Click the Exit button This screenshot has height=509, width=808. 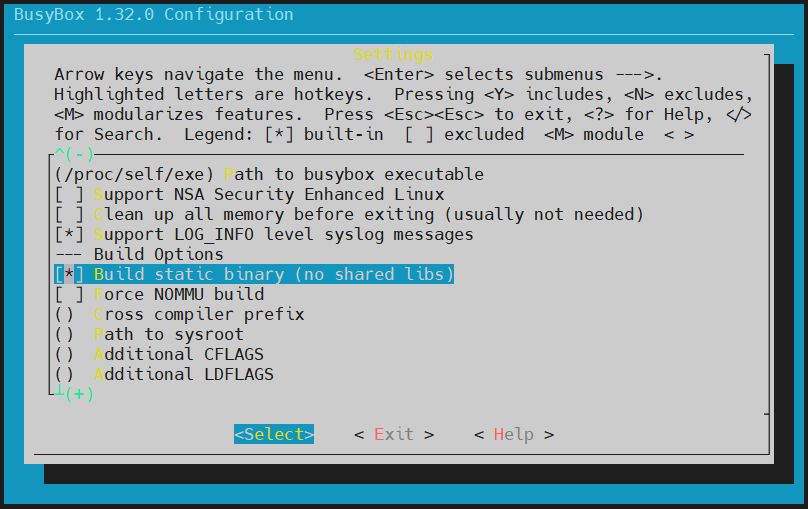tap(394, 434)
